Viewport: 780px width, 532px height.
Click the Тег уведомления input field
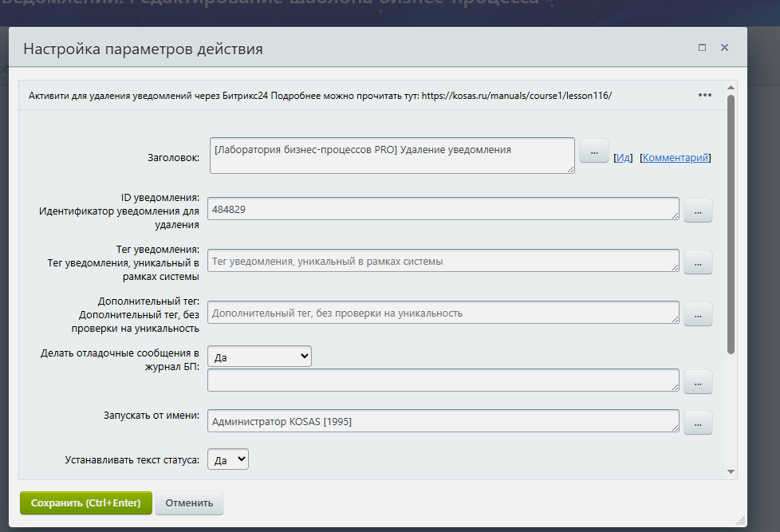[443, 260]
